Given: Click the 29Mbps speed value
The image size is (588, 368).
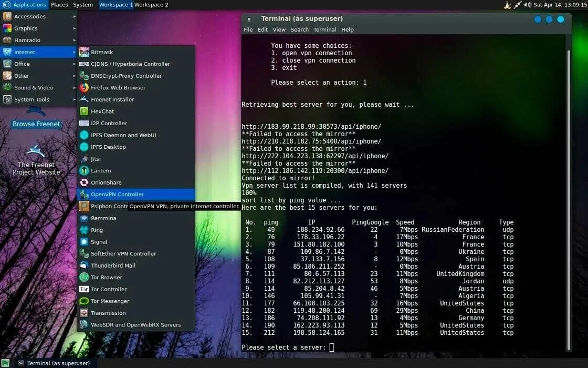Looking at the screenshot, I should tap(407, 311).
